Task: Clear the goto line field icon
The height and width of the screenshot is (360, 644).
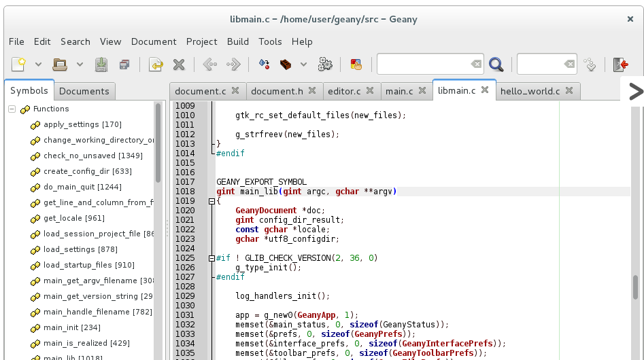Action: [569, 64]
